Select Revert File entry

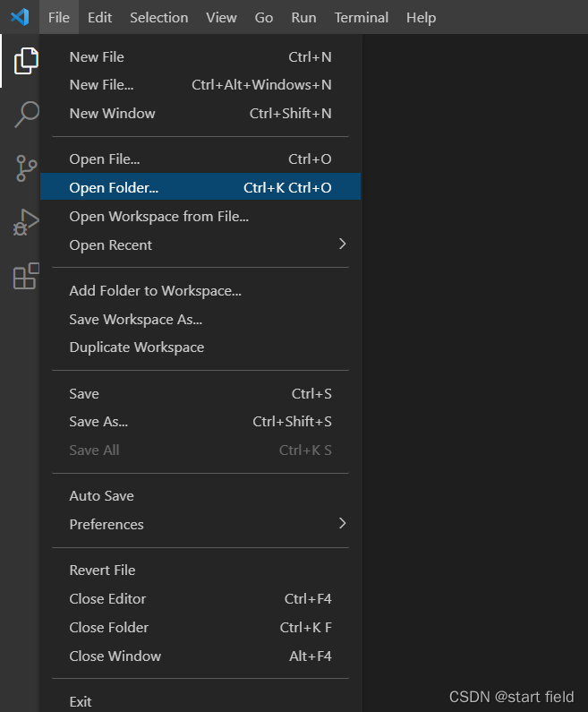200,570
